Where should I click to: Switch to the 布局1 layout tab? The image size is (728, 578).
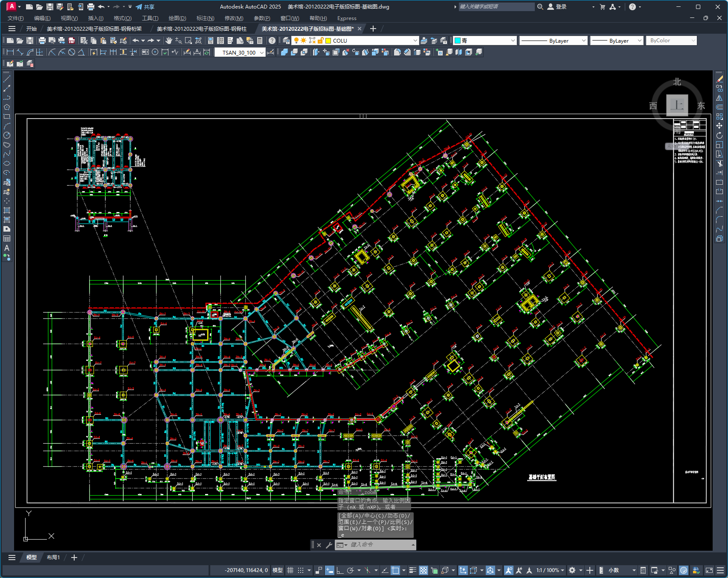tap(53, 558)
